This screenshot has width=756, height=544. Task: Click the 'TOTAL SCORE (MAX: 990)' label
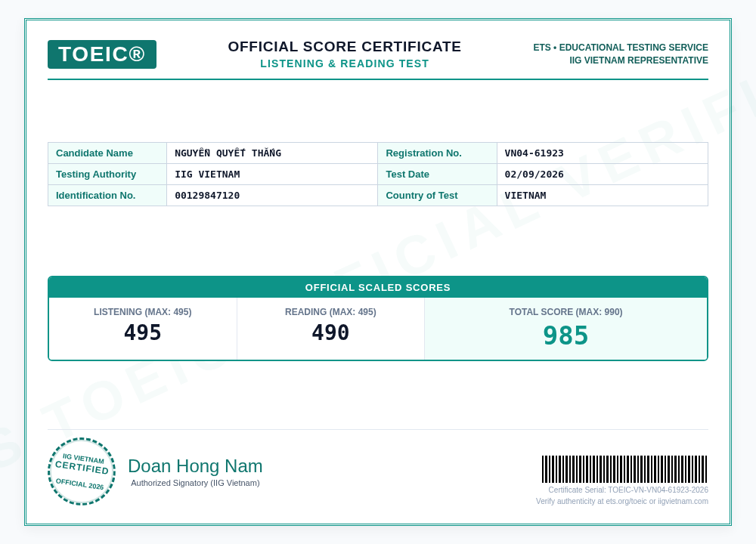tap(566, 312)
